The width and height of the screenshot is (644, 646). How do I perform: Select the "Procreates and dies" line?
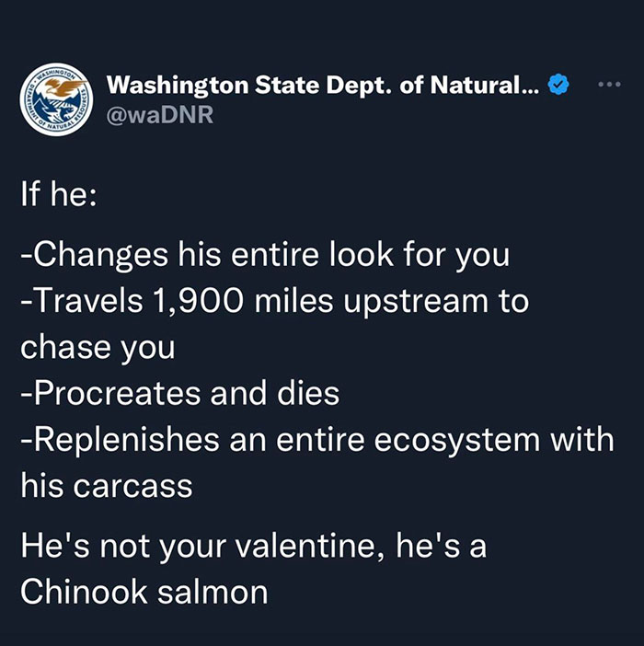tap(180, 394)
